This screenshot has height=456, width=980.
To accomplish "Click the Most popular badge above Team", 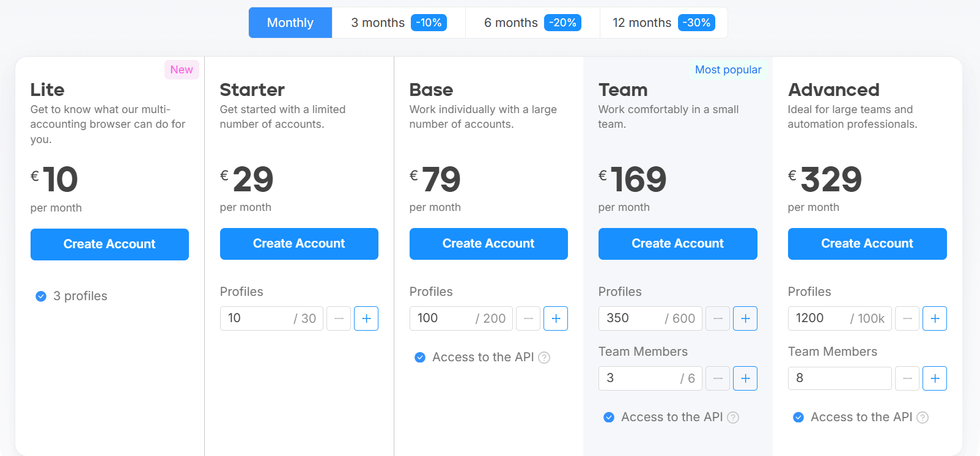I will pyautogui.click(x=728, y=70).
